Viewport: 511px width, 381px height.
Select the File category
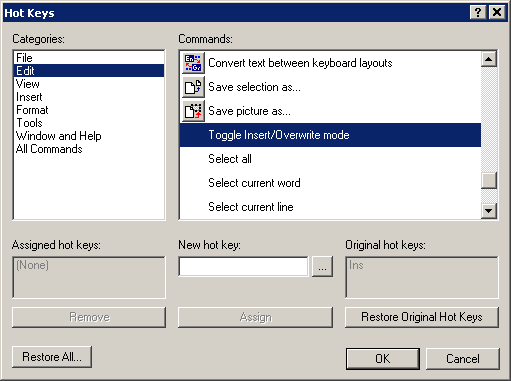[89, 58]
